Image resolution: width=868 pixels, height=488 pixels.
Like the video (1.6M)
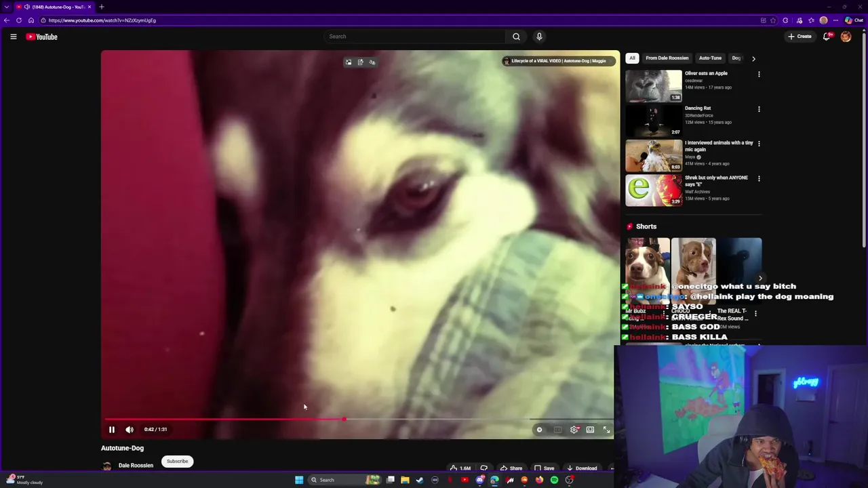point(460,468)
